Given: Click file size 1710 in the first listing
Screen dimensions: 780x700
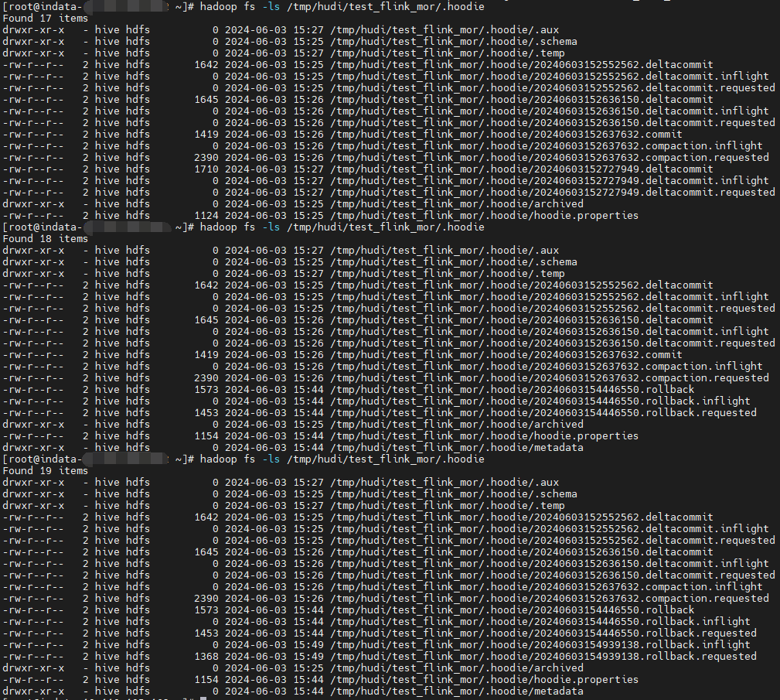Looking at the screenshot, I should tap(206, 169).
